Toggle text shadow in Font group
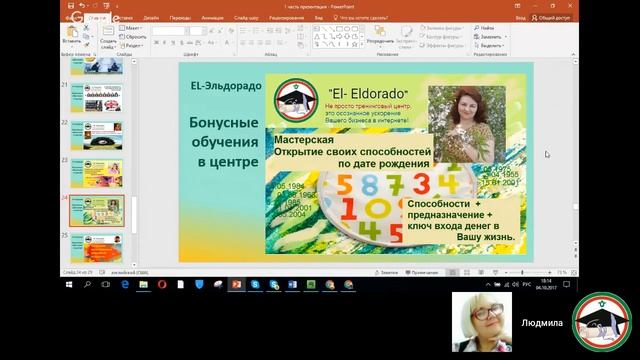The image size is (640, 360). point(181,42)
